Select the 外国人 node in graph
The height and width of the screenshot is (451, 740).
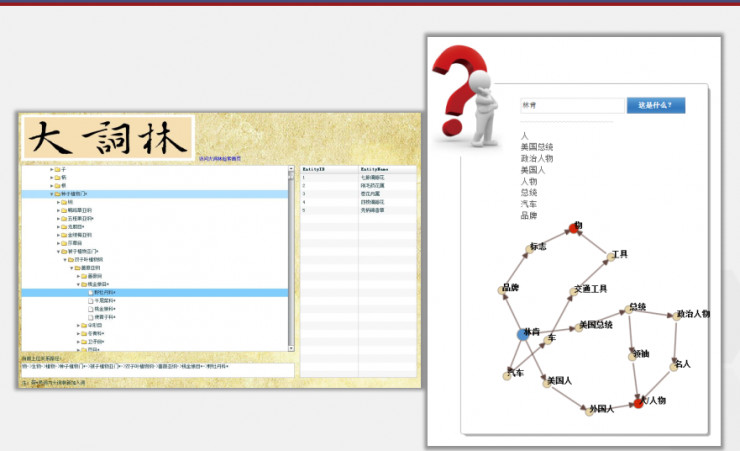[587, 409]
